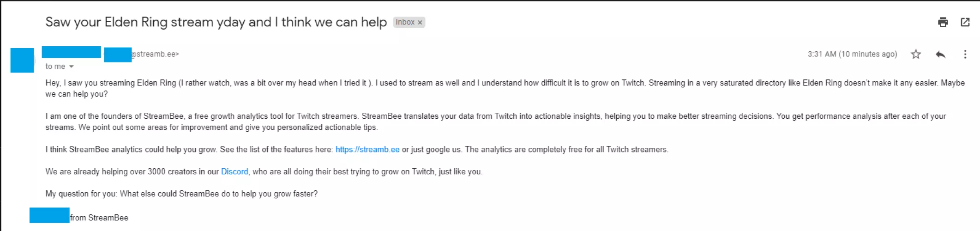Expand recipient details arrow beside "to me"

coord(72,67)
